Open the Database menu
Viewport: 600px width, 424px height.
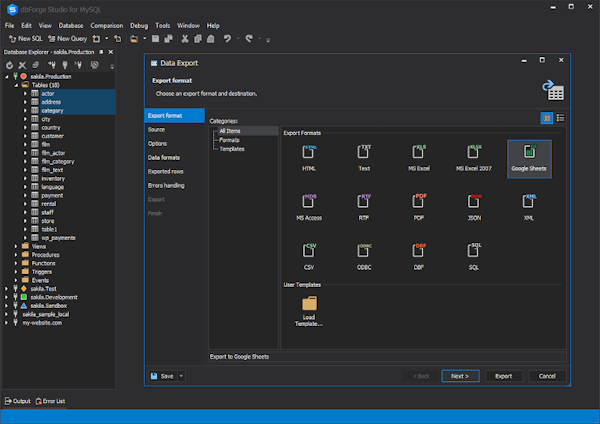71,26
